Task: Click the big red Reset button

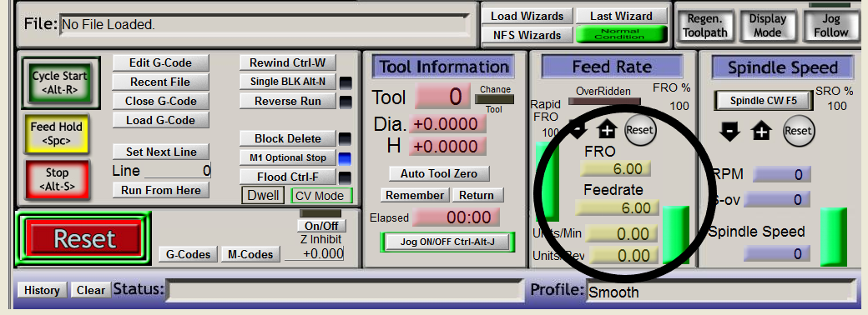Action: click(84, 238)
